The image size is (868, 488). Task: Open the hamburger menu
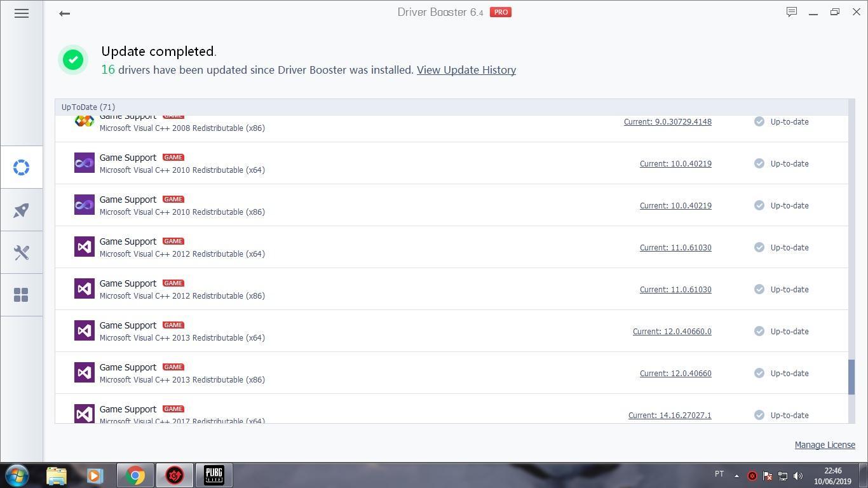(22, 13)
